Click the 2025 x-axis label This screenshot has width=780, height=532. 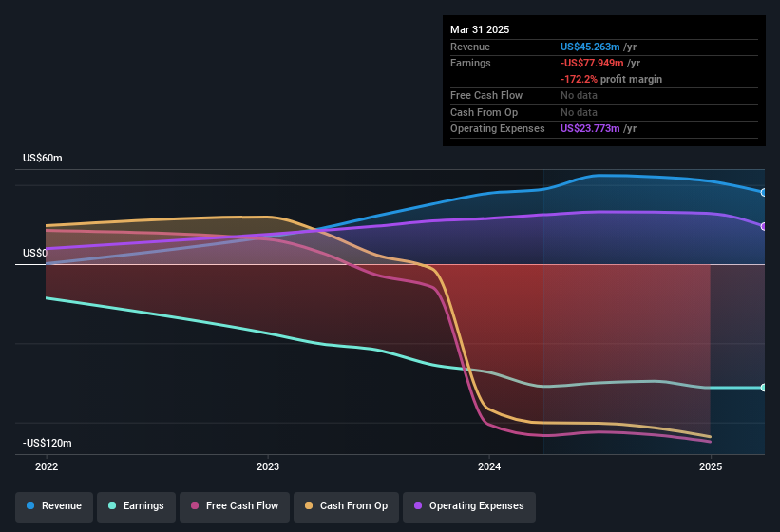[711, 466]
